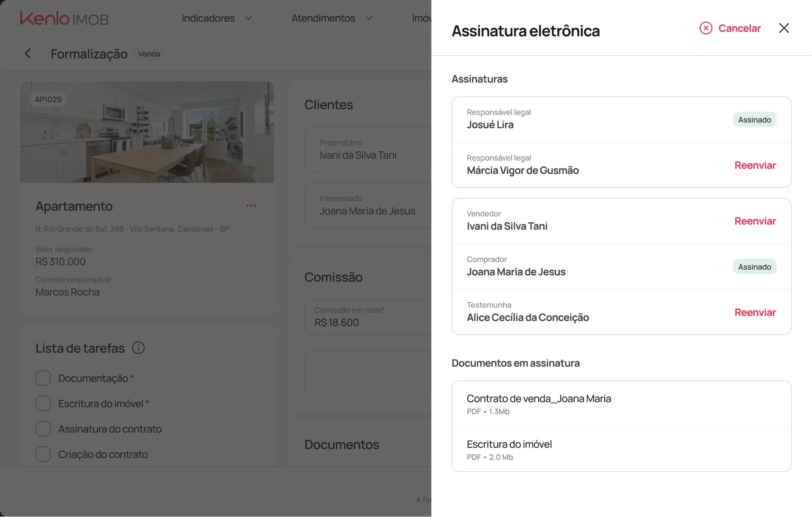Click the info icon next to Lista de tarefas
The width and height of the screenshot is (812, 517).
[x=138, y=348]
